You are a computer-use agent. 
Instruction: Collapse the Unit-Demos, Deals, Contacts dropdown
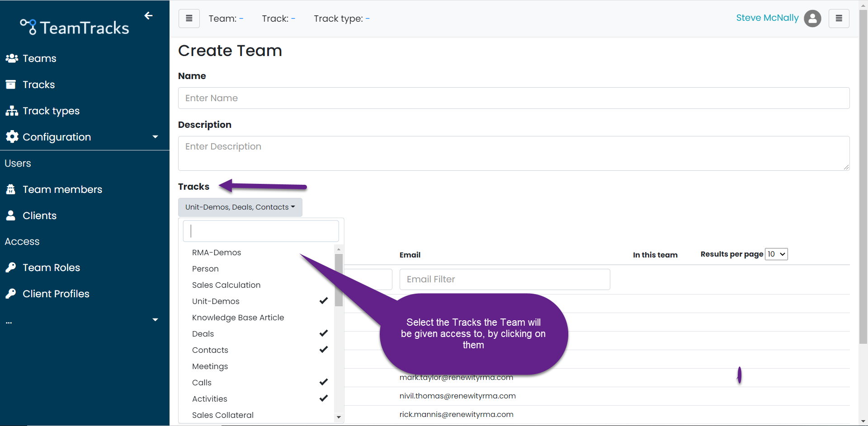tap(240, 207)
